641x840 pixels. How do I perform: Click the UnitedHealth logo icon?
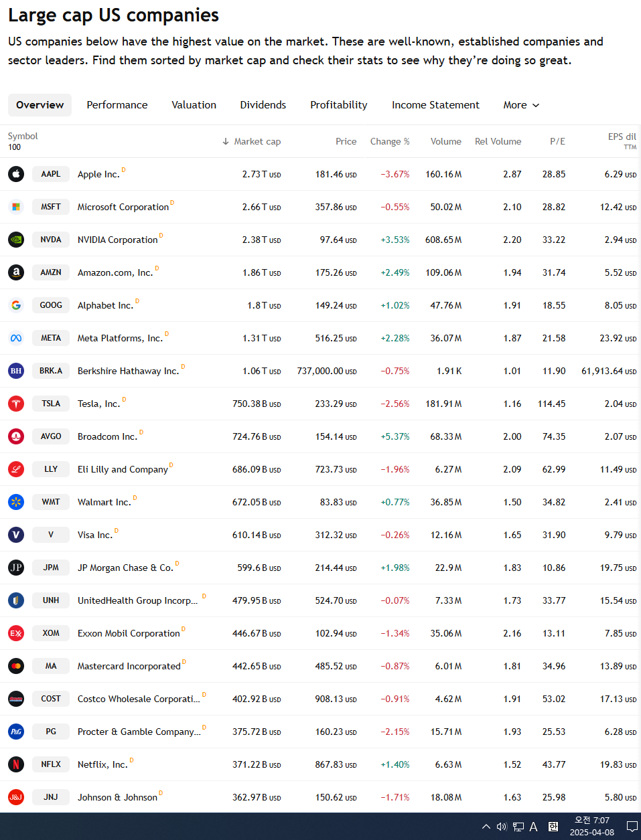tap(16, 600)
